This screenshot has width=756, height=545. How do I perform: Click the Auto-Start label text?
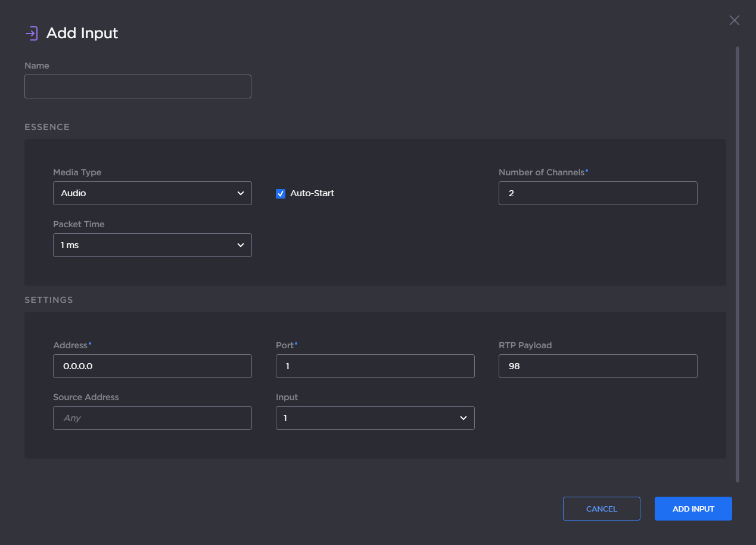coord(312,193)
